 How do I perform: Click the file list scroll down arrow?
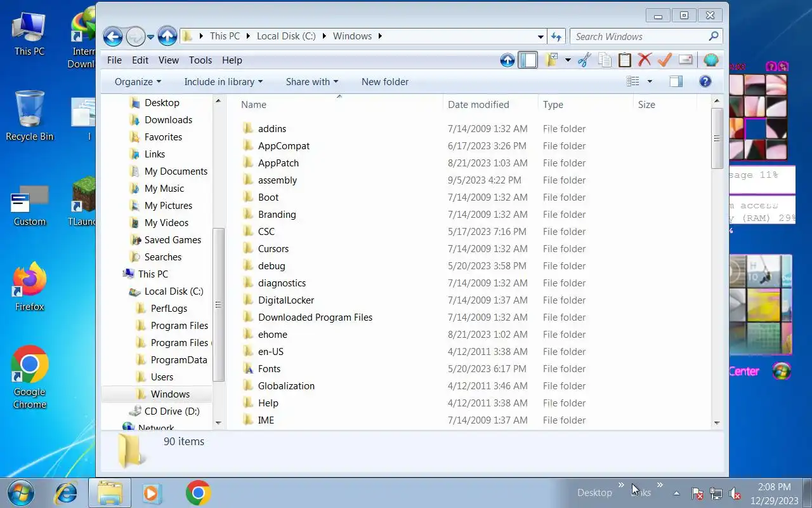point(717,423)
